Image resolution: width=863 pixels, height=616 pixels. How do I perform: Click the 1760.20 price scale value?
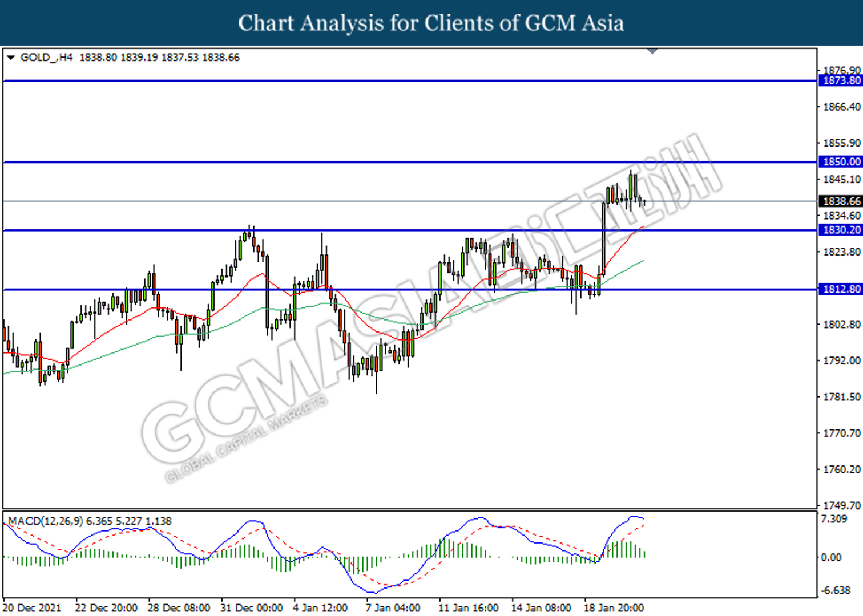point(841,469)
